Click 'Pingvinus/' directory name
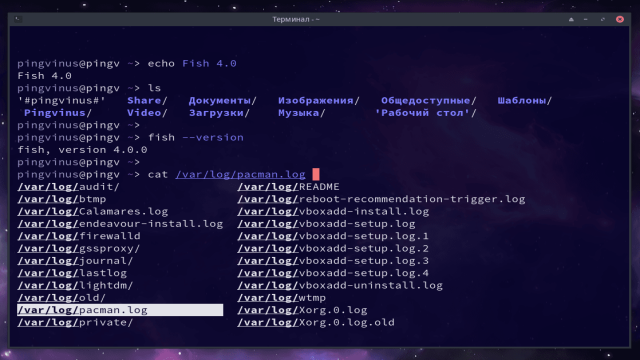The width and height of the screenshot is (640, 360). click(x=58, y=113)
